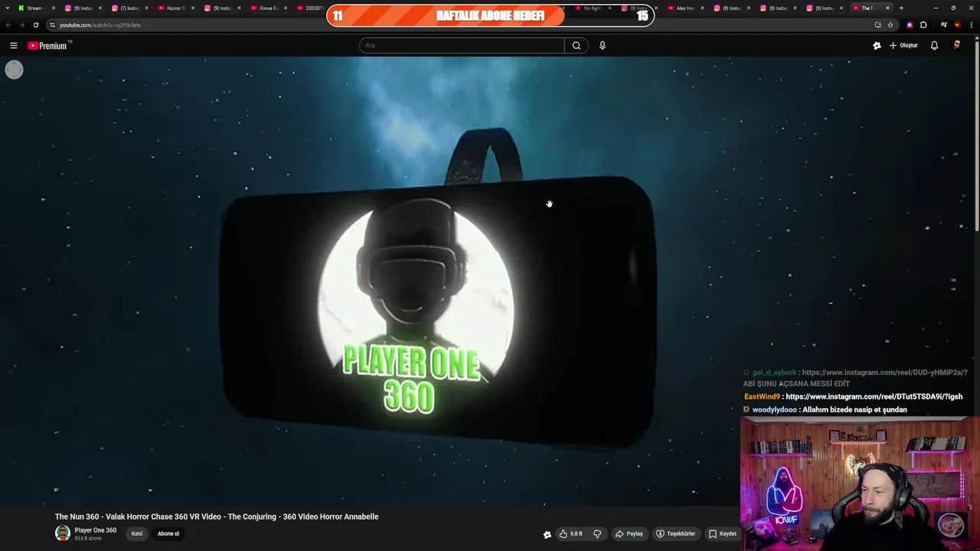The image size is (980, 551).
Task: Bookmark this page with star icon
Action: point(890,24)
